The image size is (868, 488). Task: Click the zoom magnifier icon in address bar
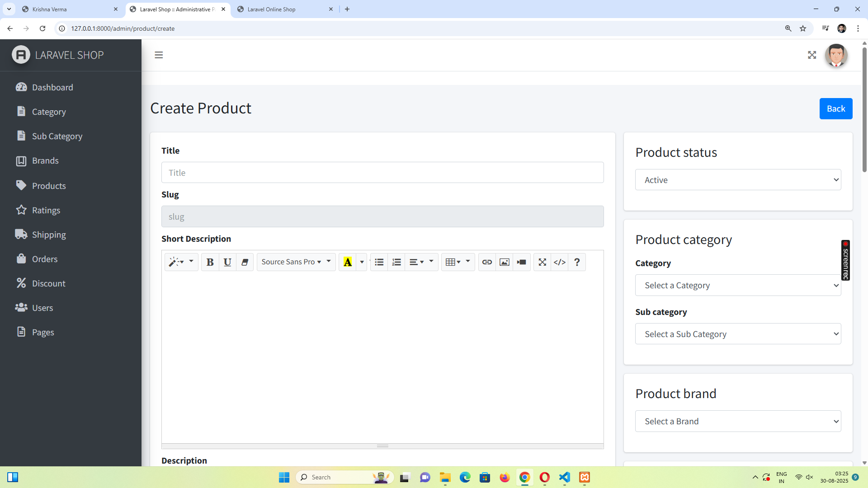coord(788,28)
